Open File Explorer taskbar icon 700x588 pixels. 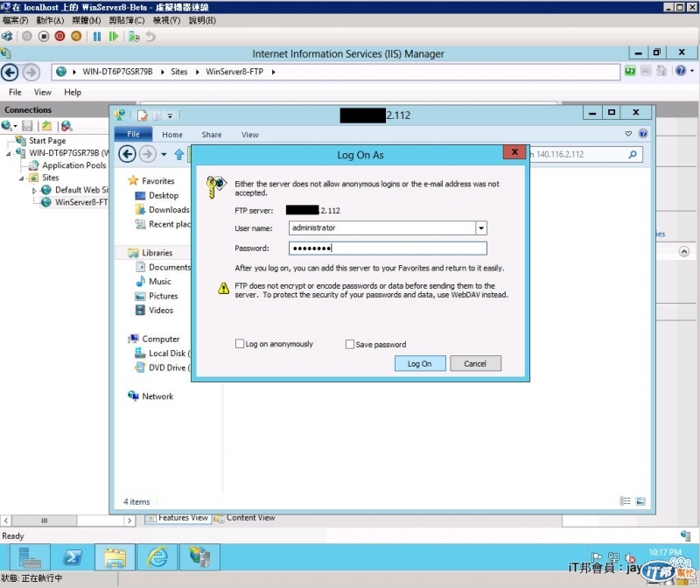point(115,557)
